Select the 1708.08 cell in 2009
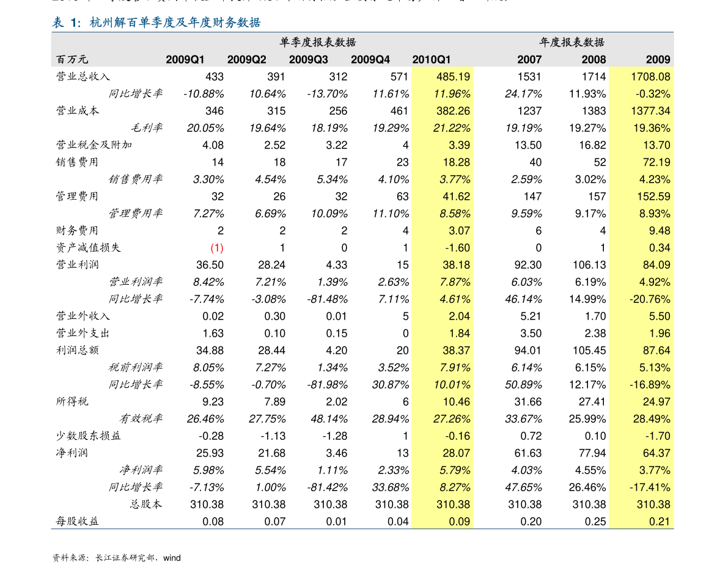 tap(650, 77)
